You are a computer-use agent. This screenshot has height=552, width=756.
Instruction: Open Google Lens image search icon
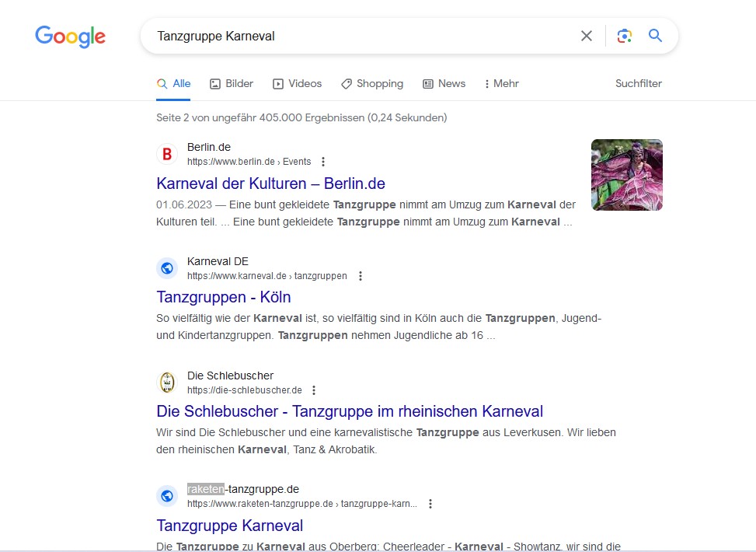click(624, 36)
